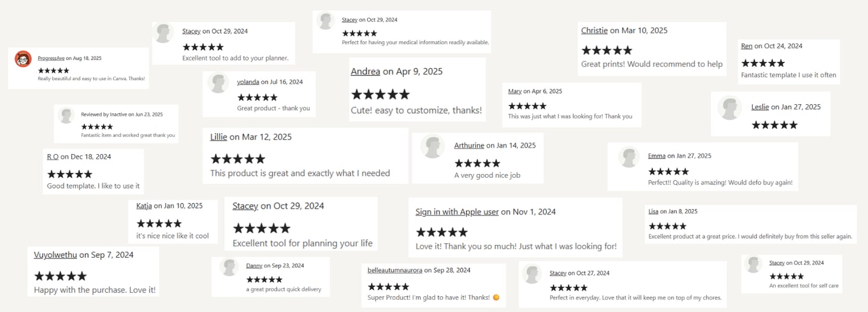Image resolution: width=868 pixels, height=312 pixels.
Task: Open Mary's profile from Apr 6 review
Action: [515, 91]
